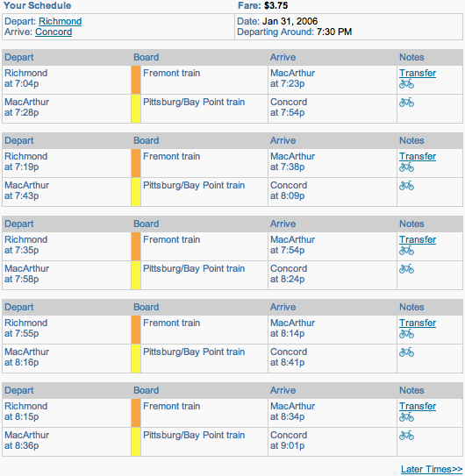
Task: Click bike icon in Richmond 8:15p row
Action: 406,416
